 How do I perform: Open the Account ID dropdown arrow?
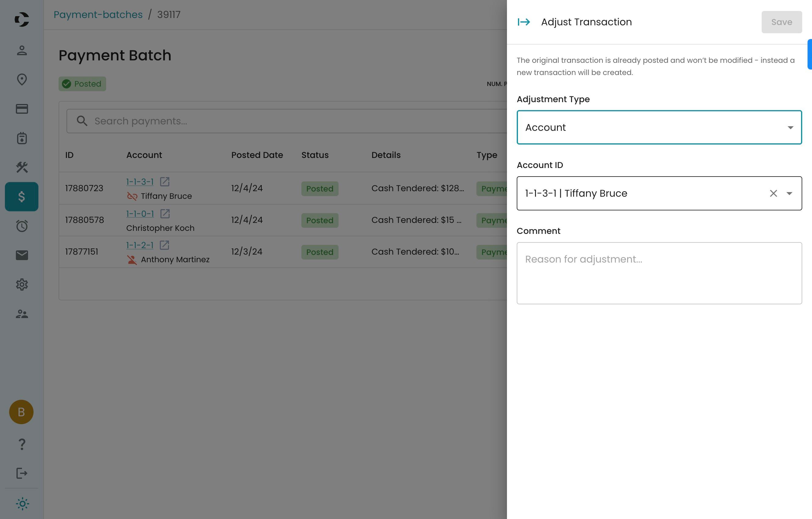pyautogui.click(x=789, y=193)
